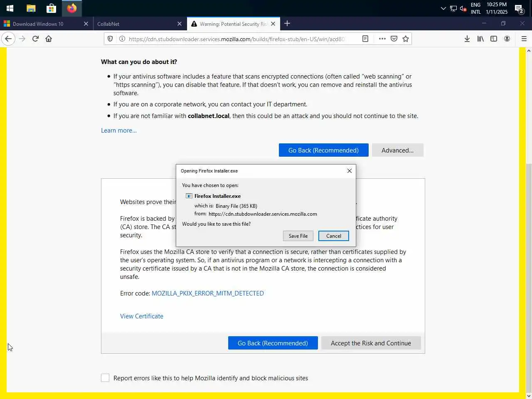
Task: Close the Opening Firefox Installer.exe dialog
Action: tap(350, 171)
